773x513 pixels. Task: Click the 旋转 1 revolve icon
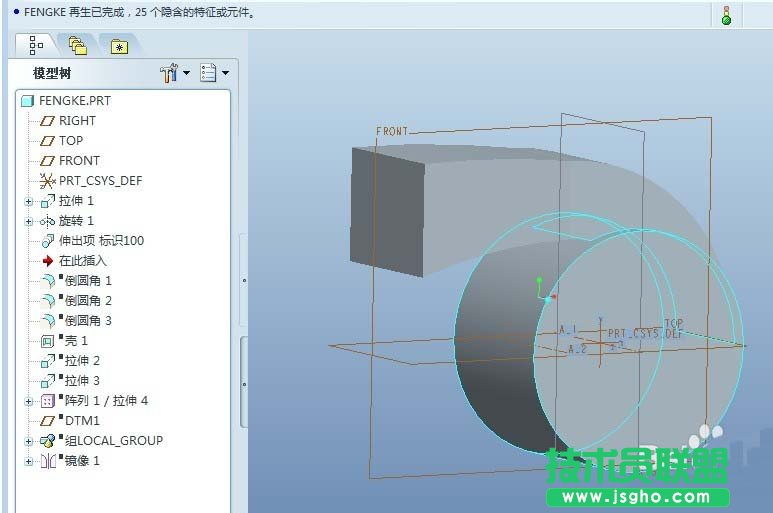coord(47,221)
